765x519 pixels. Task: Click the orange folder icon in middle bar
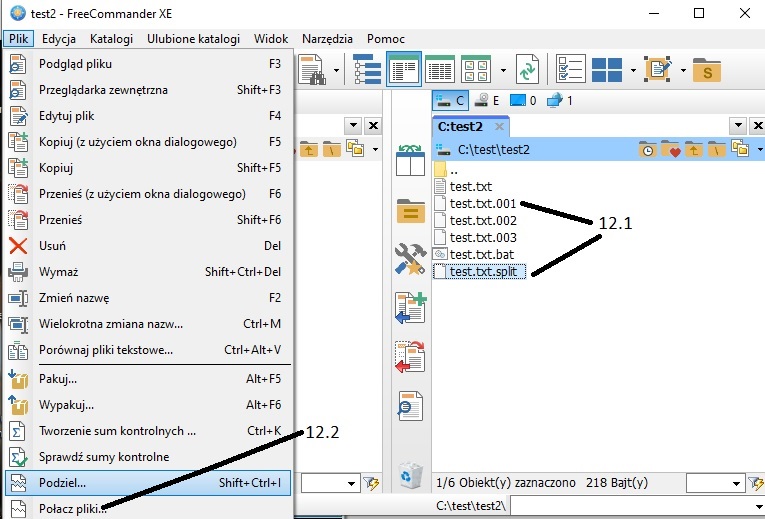(x=410, y=211)
